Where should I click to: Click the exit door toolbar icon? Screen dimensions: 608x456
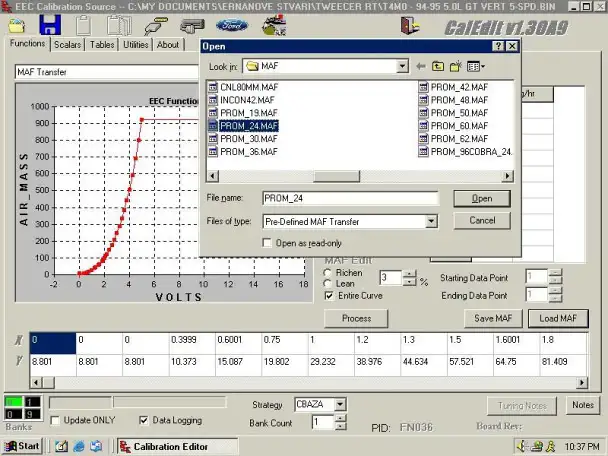[x=410, y=26]
